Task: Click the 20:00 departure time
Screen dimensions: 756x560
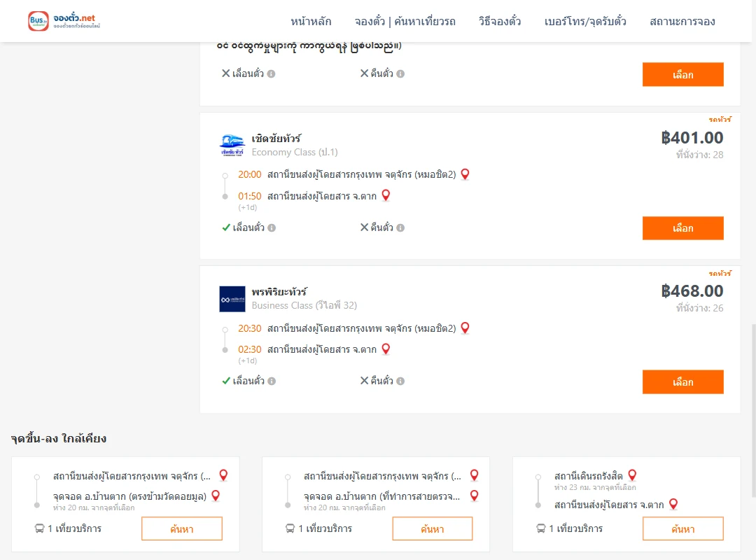Action: 250,174
